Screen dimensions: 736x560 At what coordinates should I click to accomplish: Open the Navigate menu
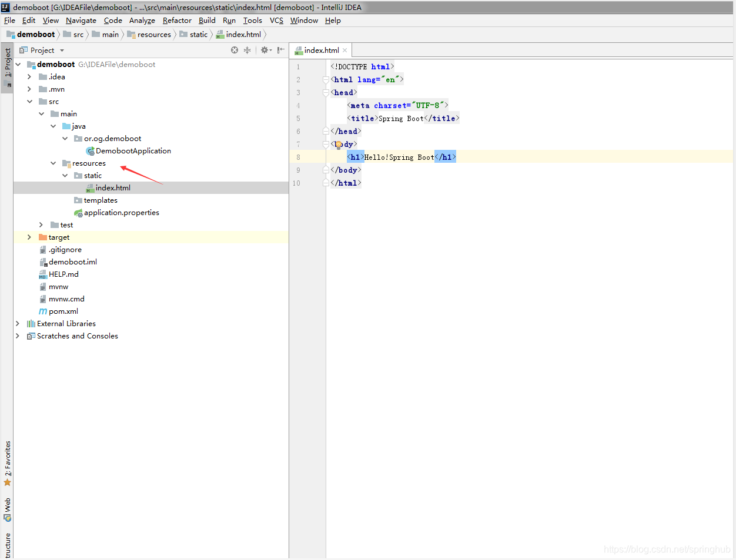point(81,21)
